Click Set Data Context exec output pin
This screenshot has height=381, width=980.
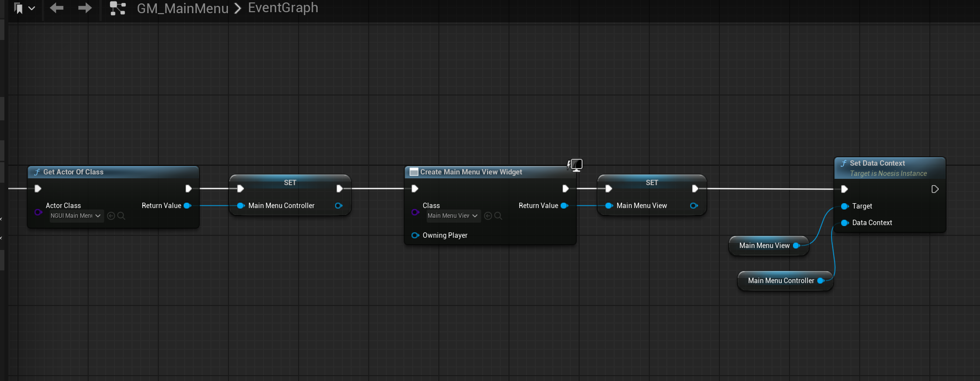click(935, 189)
